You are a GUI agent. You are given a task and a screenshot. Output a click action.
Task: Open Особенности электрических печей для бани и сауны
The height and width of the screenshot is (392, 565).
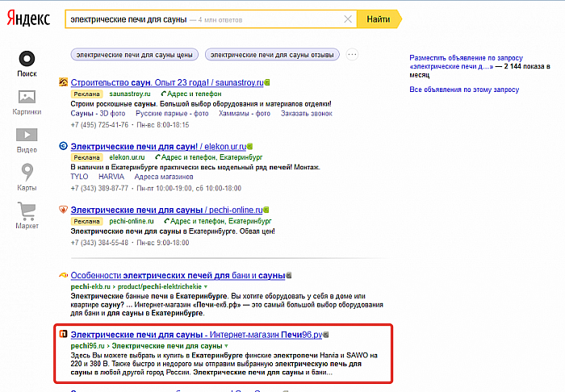point(178,275)
